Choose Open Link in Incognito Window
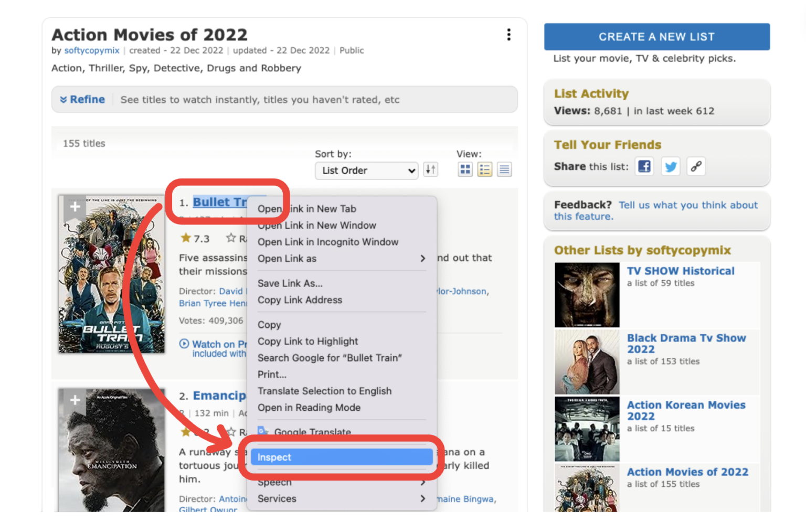The height and width of the screenshot is (532, 806). (328, 242)
